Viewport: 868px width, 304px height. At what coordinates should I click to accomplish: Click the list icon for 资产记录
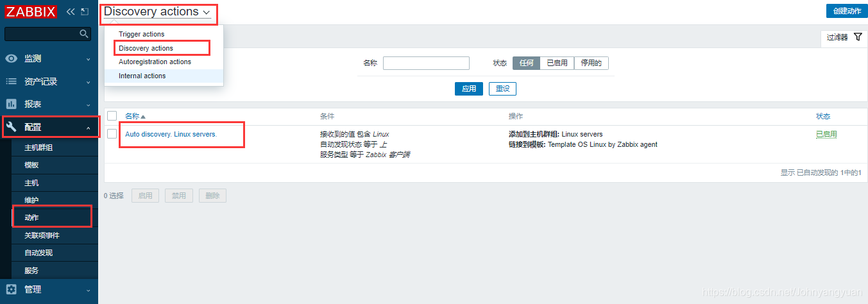(11, 81)
